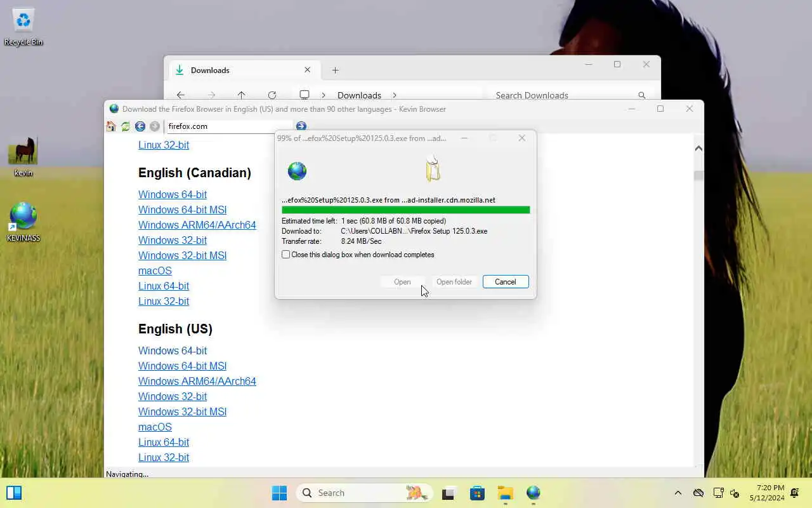Viewport: 812px width, 508px height.
Task: Click the PC monitor icon in Explorer address bar
Action: click(x=304, y=95)
